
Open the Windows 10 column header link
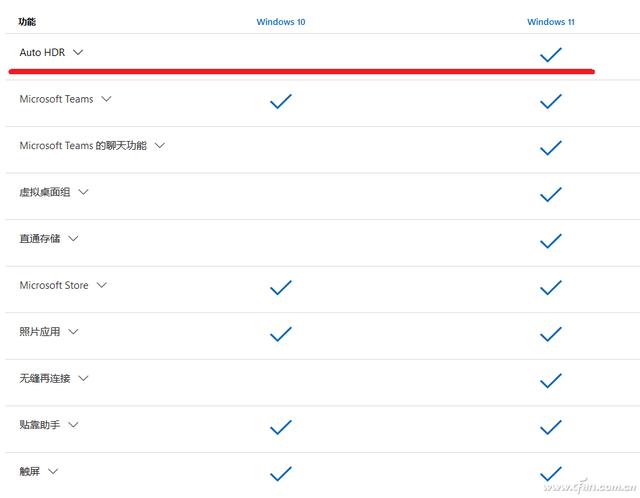tap(281, 21)
